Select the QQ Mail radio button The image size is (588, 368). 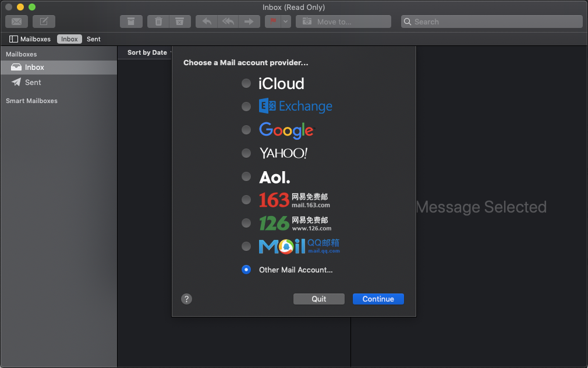(x=246, y=246)
